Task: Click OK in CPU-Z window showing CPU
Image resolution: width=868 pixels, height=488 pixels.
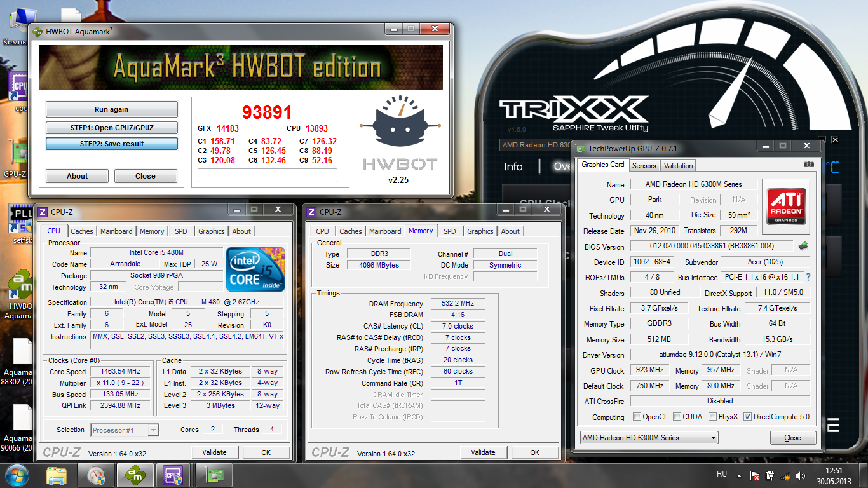Action: pos(266,452)
